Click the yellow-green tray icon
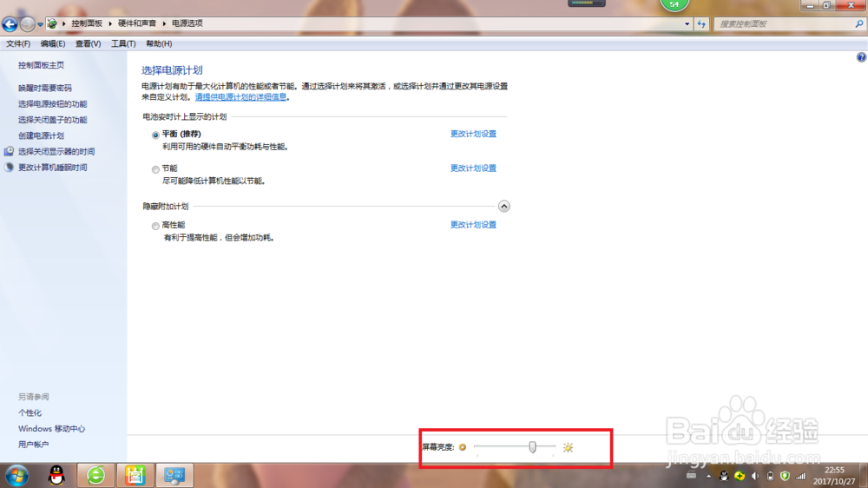Screen dimensions: 868x488 pyautogui.click(x=740, y=476)
